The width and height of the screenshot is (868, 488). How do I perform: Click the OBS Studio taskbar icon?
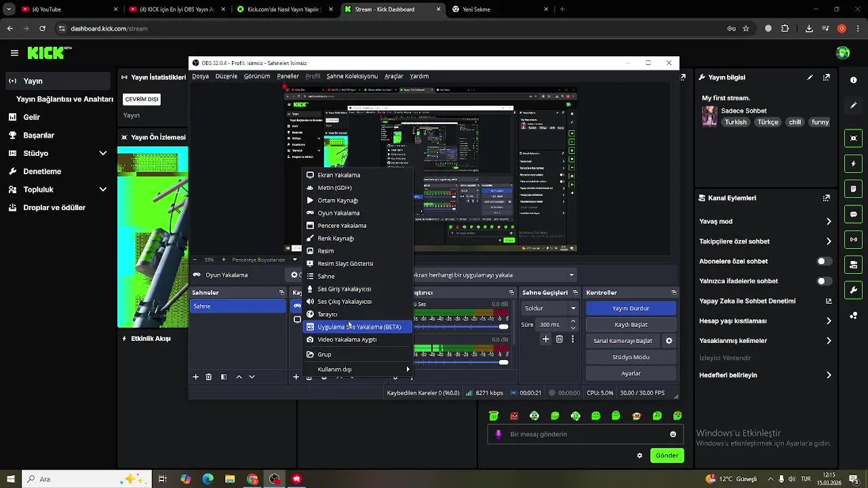coord(275,479)
